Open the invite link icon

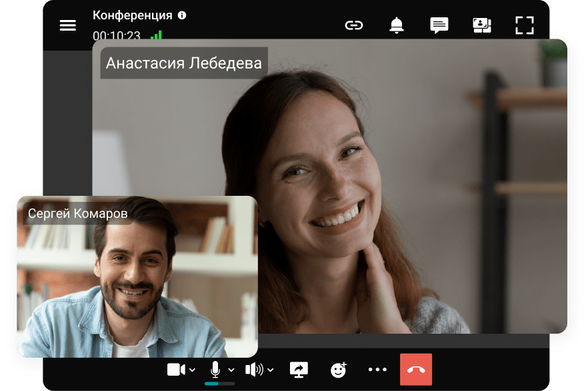(354, 25)
